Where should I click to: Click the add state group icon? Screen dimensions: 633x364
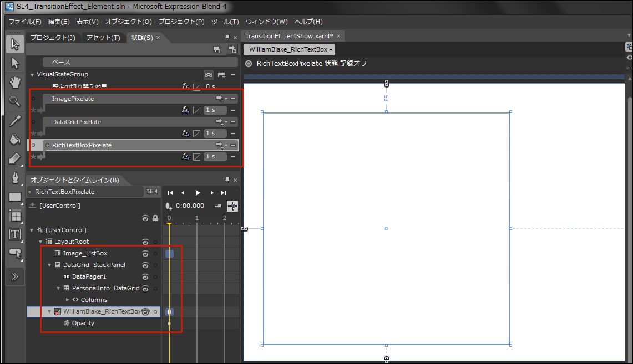pyautogui.click(x=217, y=49)
